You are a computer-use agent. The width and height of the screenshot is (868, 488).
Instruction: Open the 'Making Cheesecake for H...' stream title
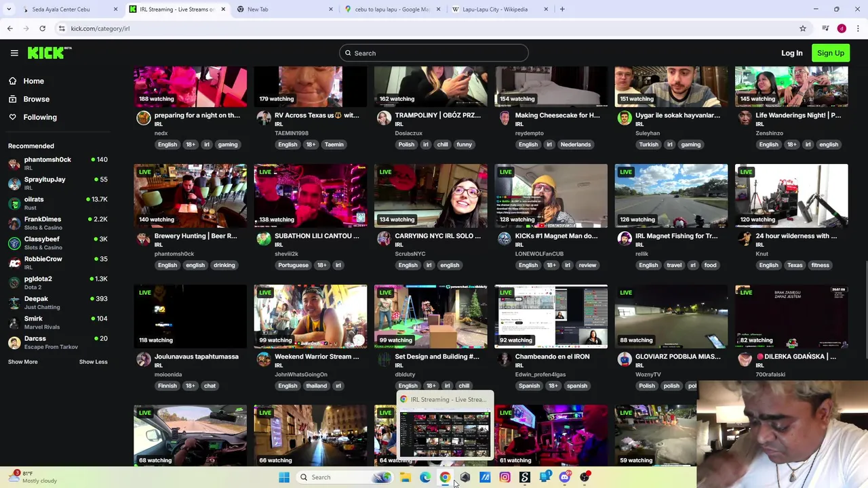(x=557, y=115)
